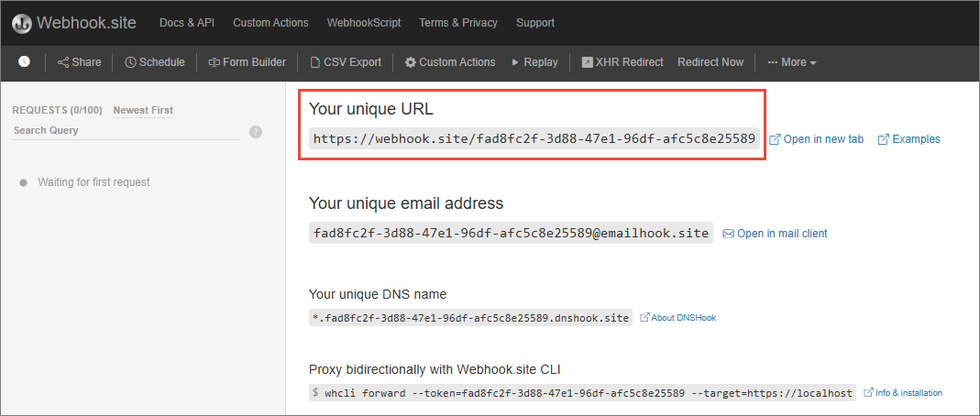Open the Schedule toolbar option

(155, 62)
